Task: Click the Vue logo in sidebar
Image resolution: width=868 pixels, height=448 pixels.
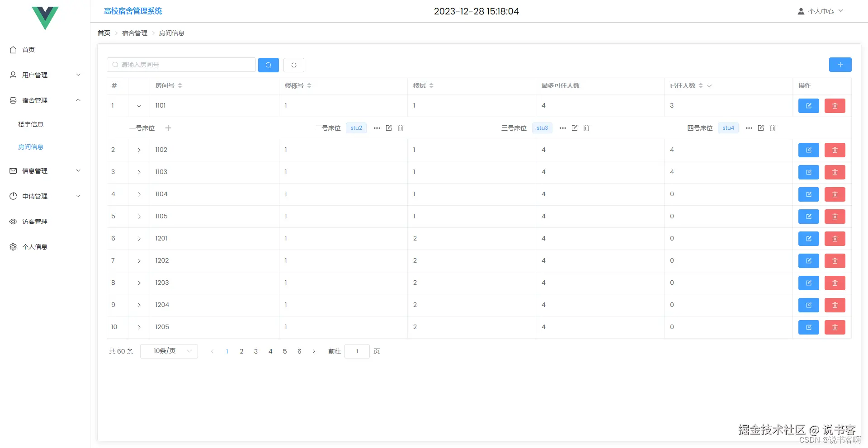Action: [x=45, y=18]
